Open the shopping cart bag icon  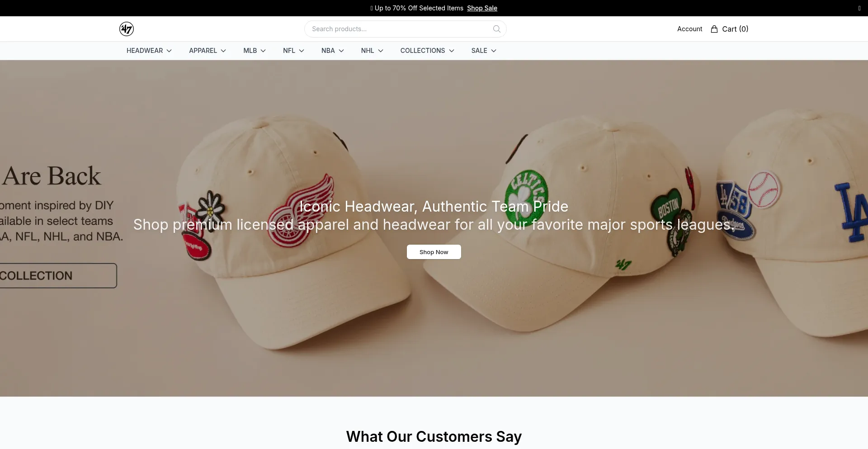(x=714, y=29)
